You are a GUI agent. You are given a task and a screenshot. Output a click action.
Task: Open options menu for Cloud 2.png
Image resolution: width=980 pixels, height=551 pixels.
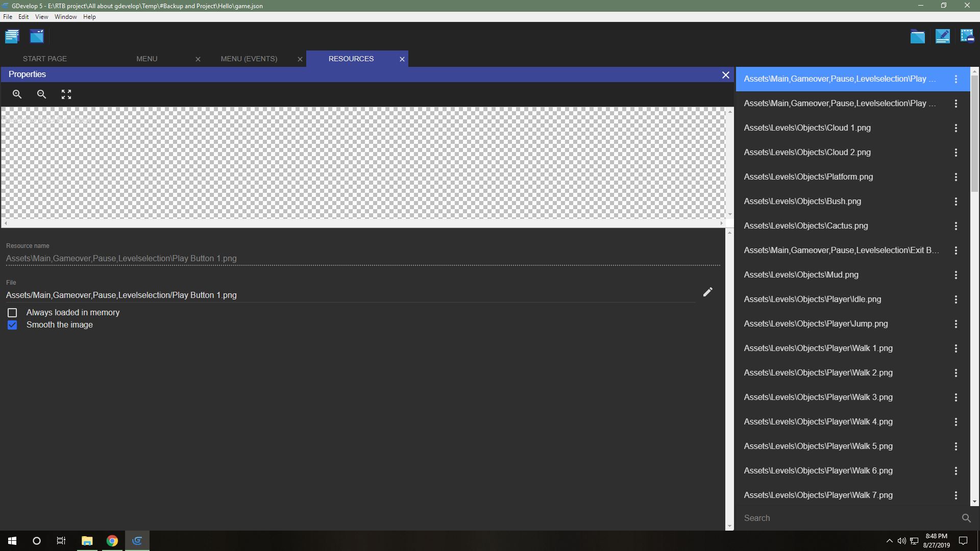pyautogui.click(x=956, y=153)
